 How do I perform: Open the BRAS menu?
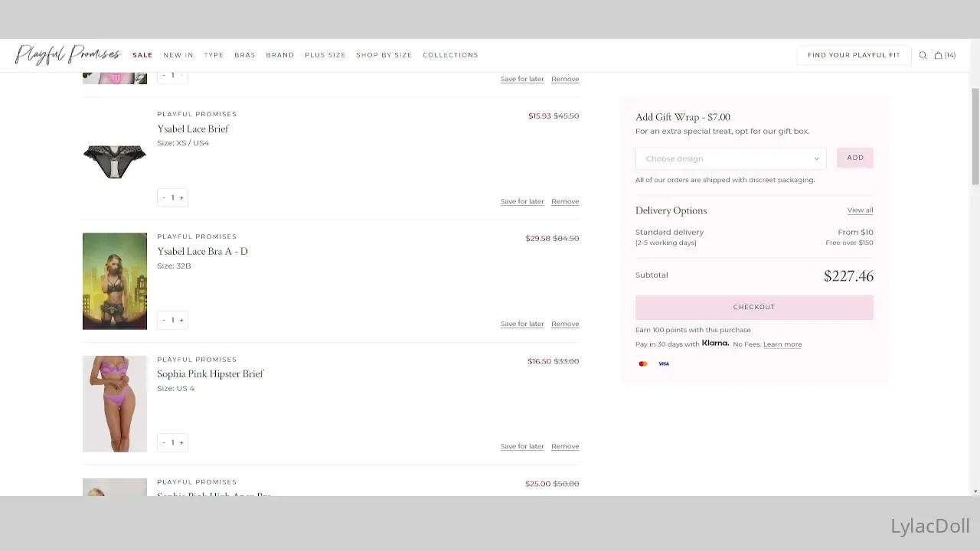click(245, 55)
